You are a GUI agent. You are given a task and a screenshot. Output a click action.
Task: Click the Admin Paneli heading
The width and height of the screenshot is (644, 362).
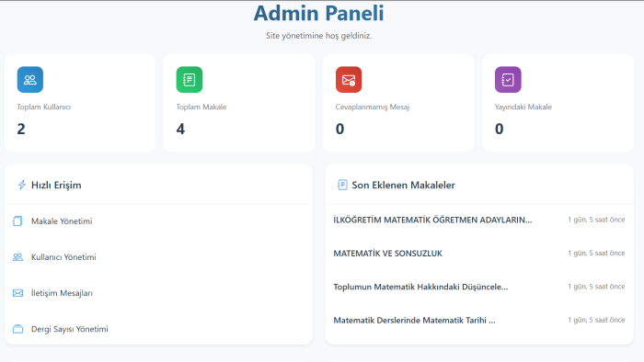pos(318,13)
